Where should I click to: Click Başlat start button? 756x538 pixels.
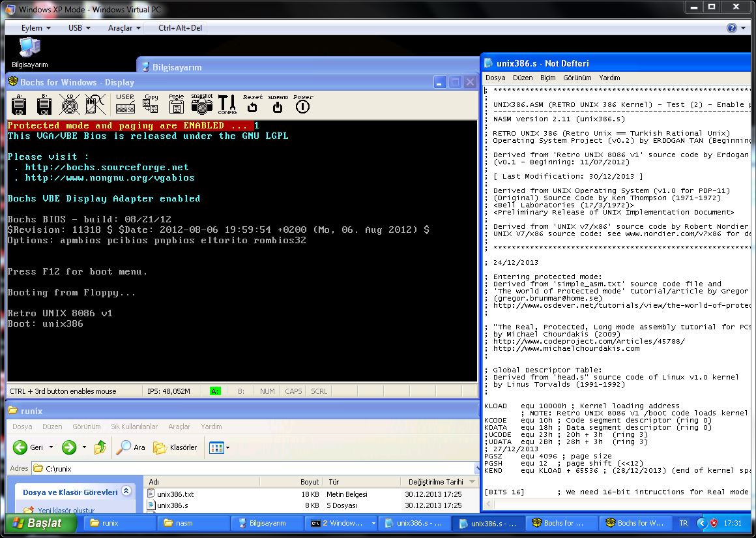tap(40, 523)
